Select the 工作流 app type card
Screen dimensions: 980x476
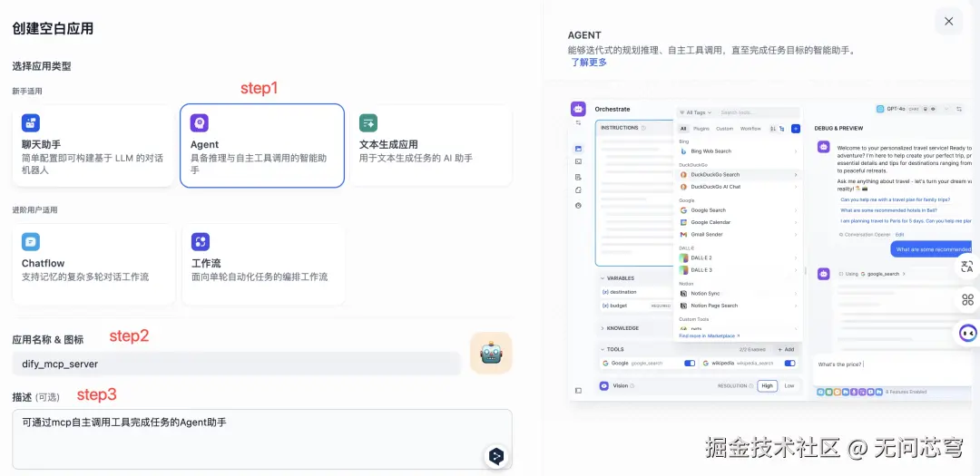pos(263,264)
